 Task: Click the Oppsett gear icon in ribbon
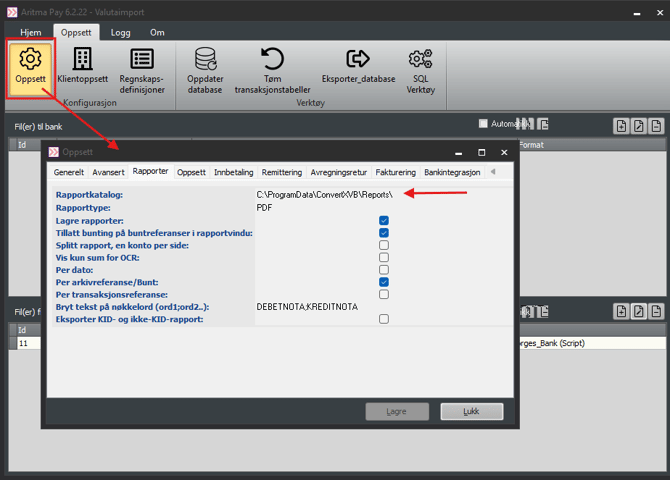pyautogui.click(x=30, y=68)
